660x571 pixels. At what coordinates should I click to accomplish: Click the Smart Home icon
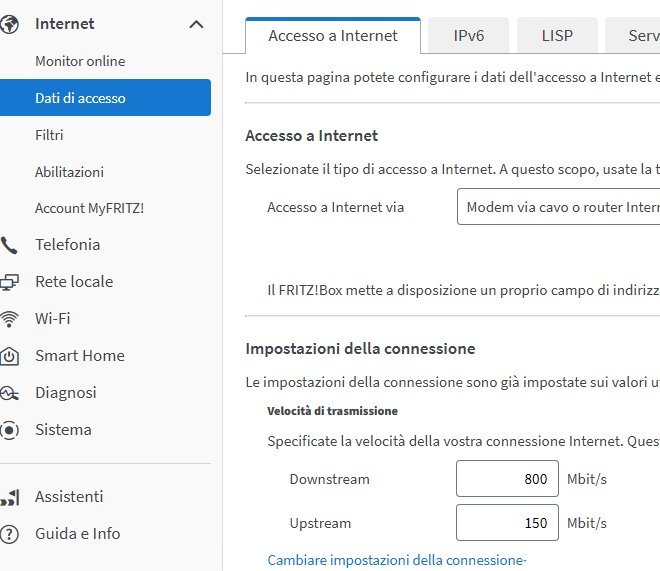[x=10, y=356]
